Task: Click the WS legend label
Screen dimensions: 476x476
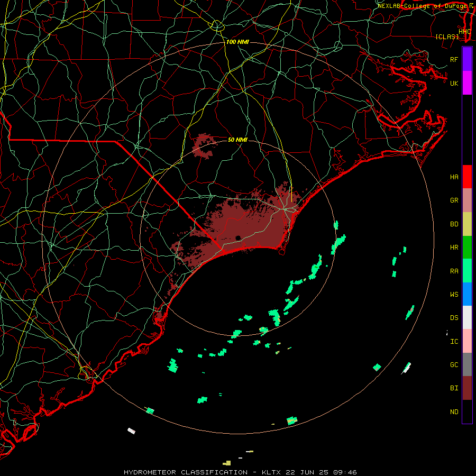Action: coord(454,295)
